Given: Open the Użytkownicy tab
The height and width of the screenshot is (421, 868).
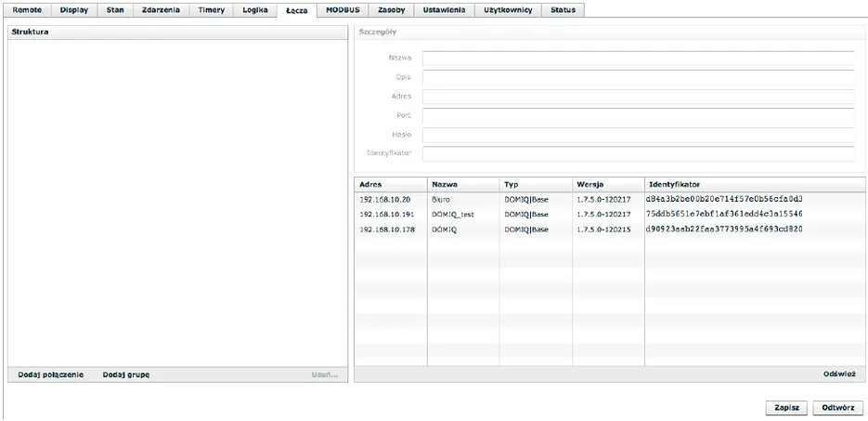Looking at the screenshot, I should (x=508, y=10).
